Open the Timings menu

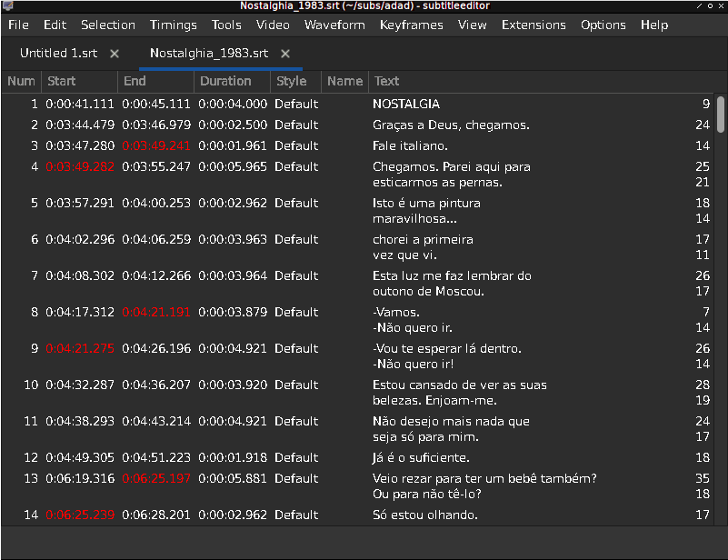coord(173,25)
